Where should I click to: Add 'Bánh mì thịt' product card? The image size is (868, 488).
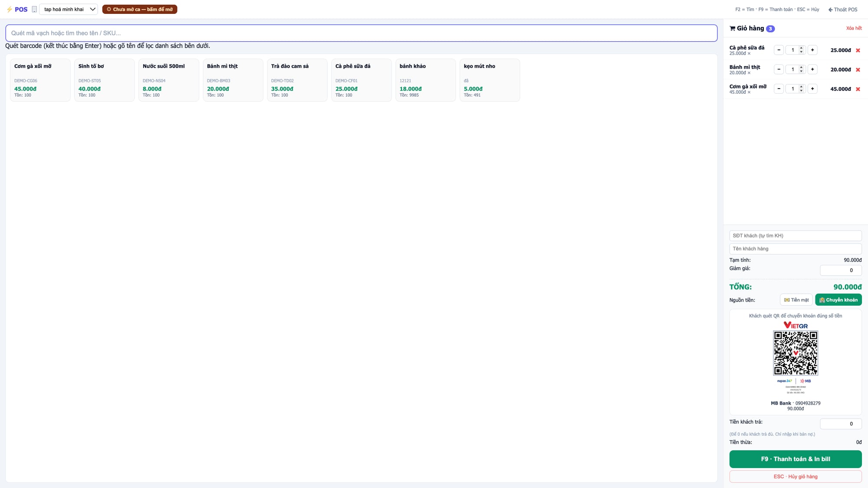coord(233,80)
